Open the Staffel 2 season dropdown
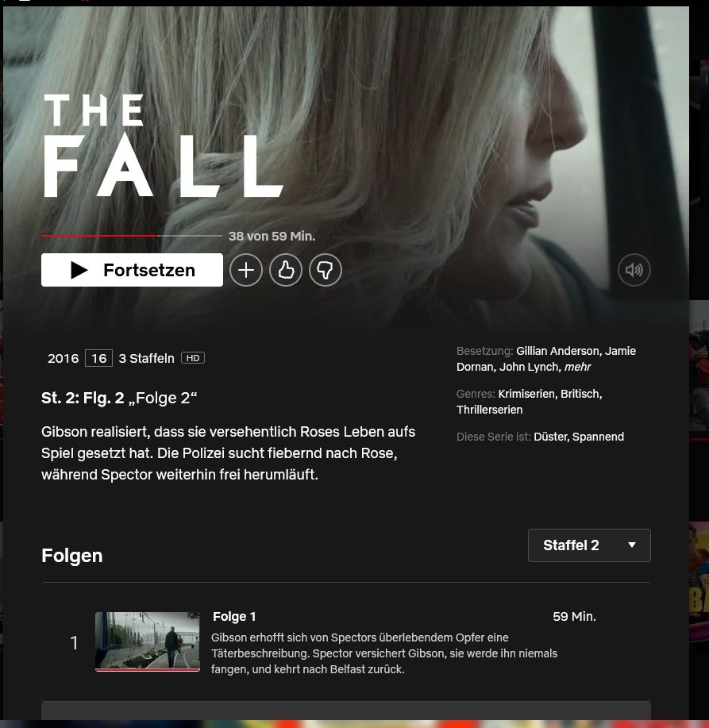 pos(589,545)
